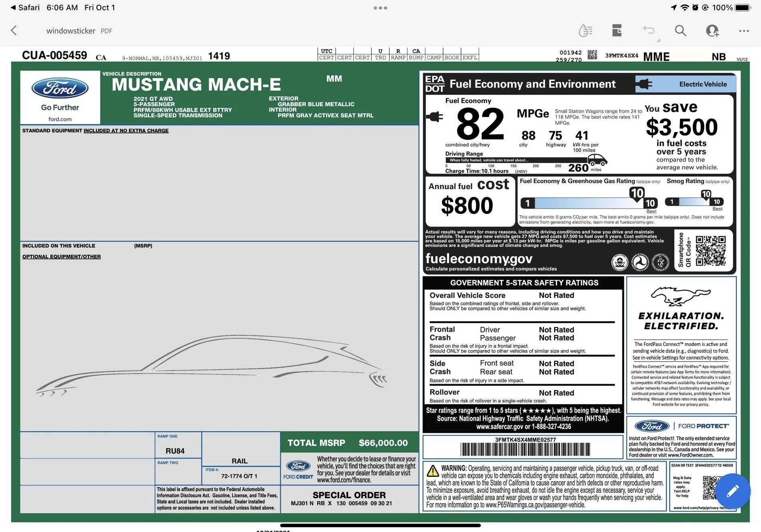Tap the 82 MPGe combined figure
The width and height of the screenshot is (761, 532).
480,124
